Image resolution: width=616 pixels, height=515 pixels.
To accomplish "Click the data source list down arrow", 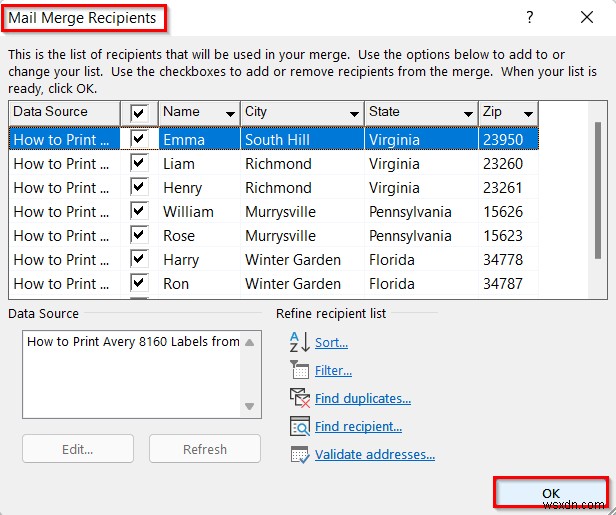I will click(249, 406).
